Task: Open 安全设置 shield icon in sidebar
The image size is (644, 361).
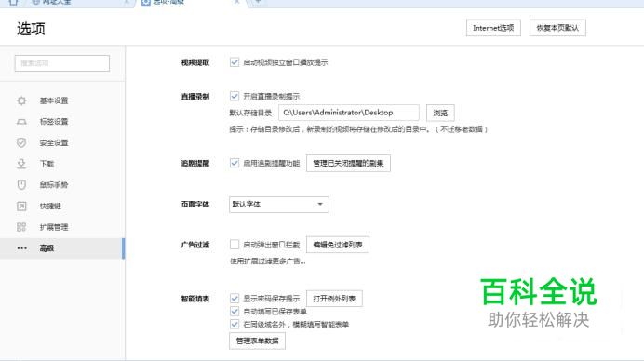Action: point(21,142)
